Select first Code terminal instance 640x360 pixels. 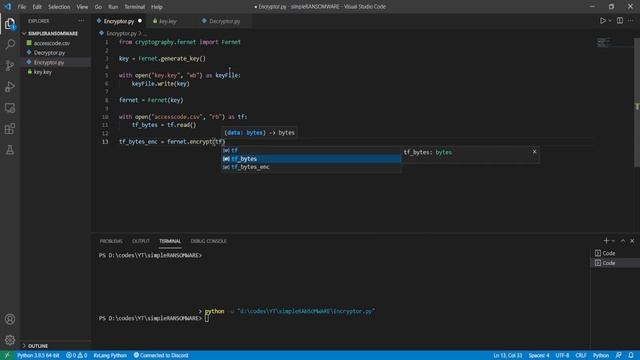tap(615, 253)
